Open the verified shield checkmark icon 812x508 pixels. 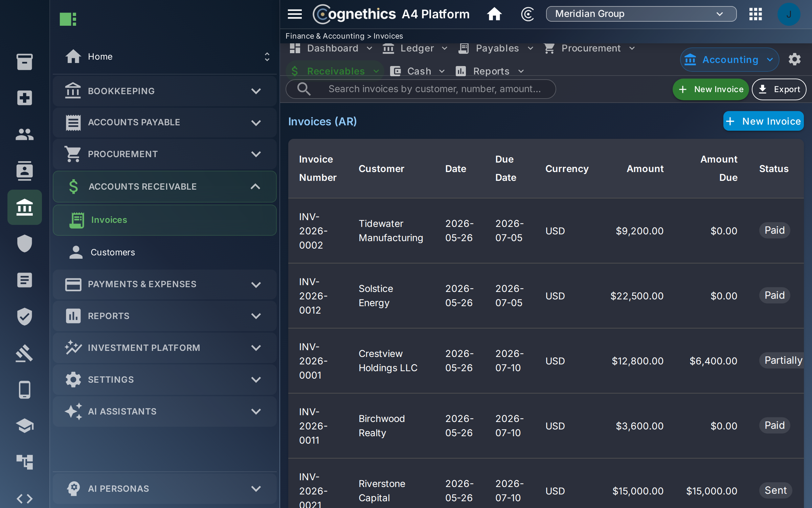click(x=24, y=317)
